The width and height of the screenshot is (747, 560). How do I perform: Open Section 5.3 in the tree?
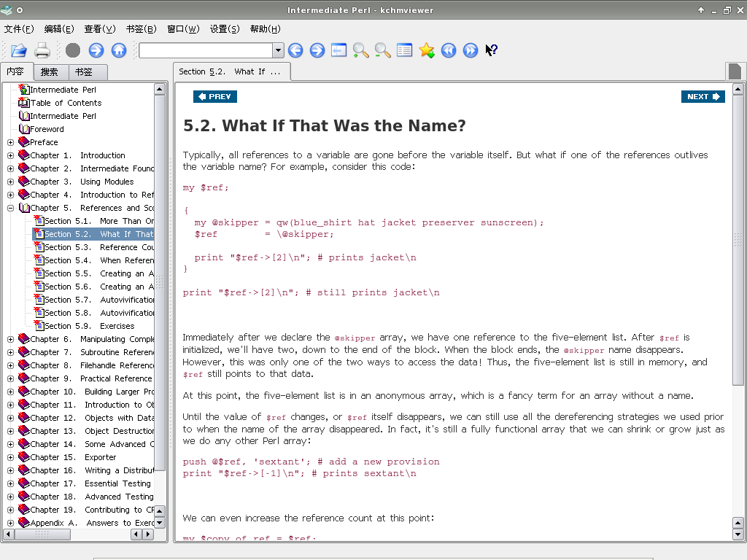(99, 247)
